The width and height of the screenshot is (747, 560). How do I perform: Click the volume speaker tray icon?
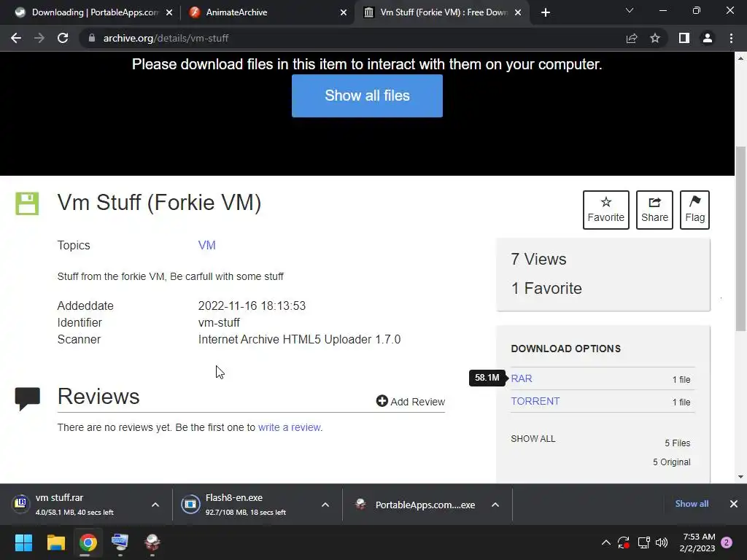[x=662, y=542]
